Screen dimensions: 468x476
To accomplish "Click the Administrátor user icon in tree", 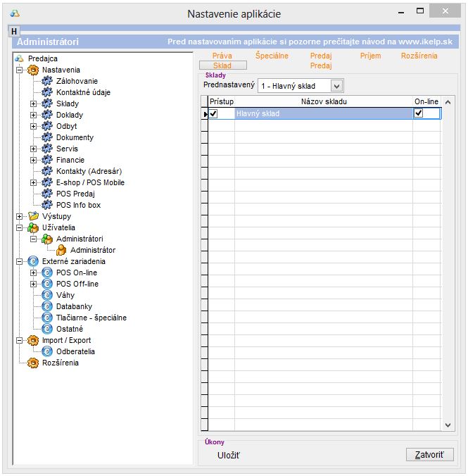I will (61, 250).
